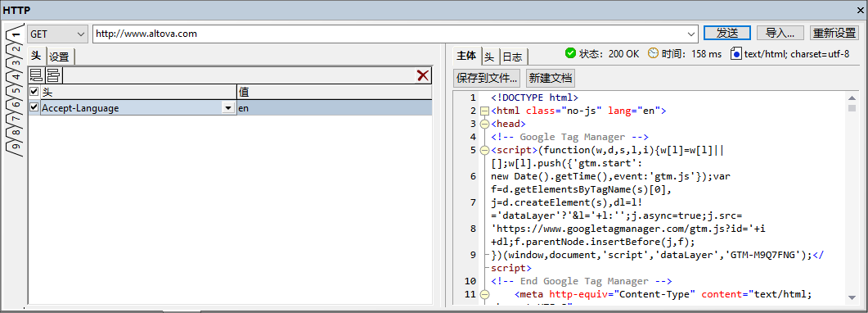Open the request 设置 tab
This screenshot has height=313, width=868.
[60, 57]
